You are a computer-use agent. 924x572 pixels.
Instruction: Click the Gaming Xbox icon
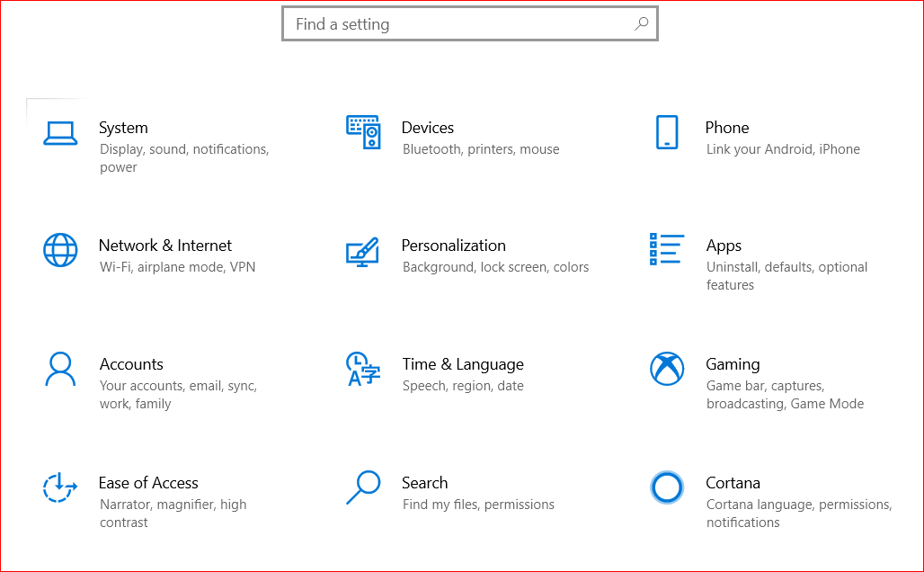point(667,369)
